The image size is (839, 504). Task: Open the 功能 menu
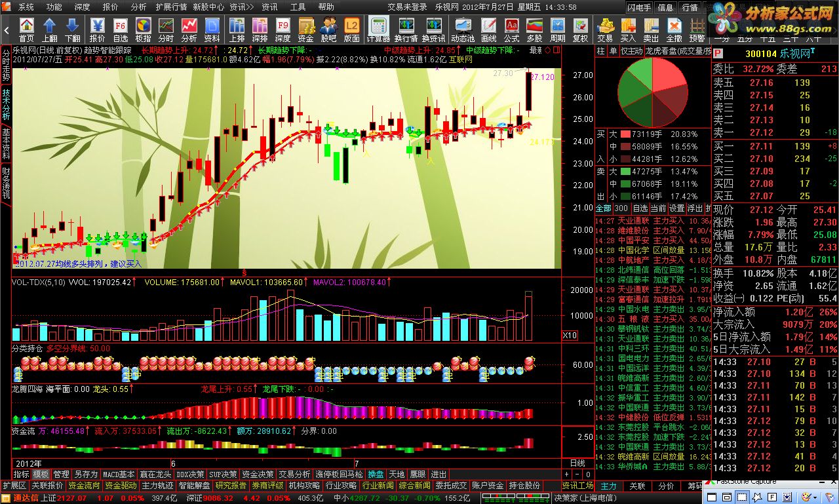pos(54,7)
